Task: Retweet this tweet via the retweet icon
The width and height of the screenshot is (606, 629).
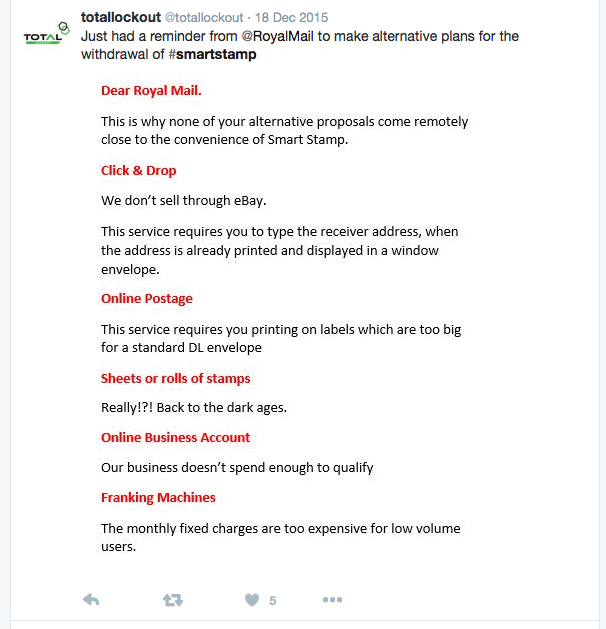Action: (x=173, y=600)
